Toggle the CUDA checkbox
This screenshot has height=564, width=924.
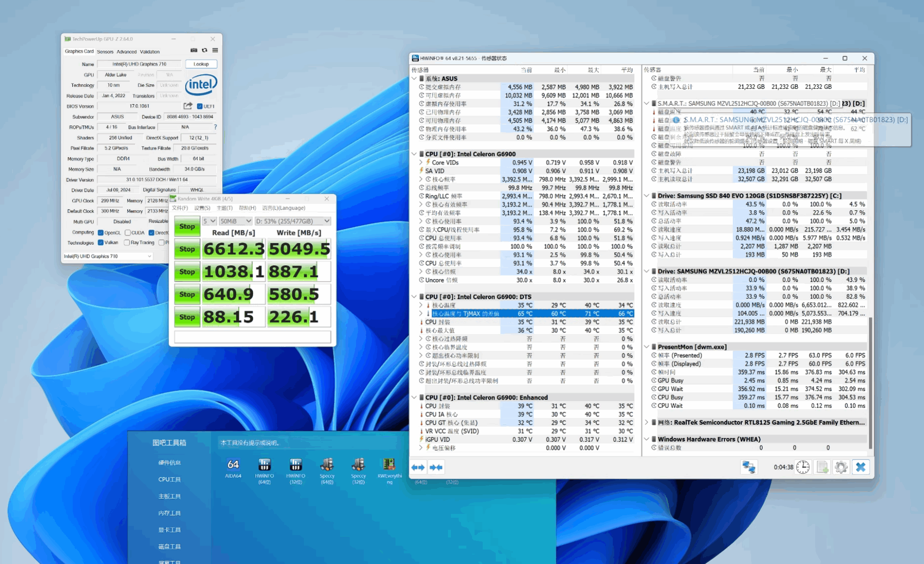pos(128,232)
